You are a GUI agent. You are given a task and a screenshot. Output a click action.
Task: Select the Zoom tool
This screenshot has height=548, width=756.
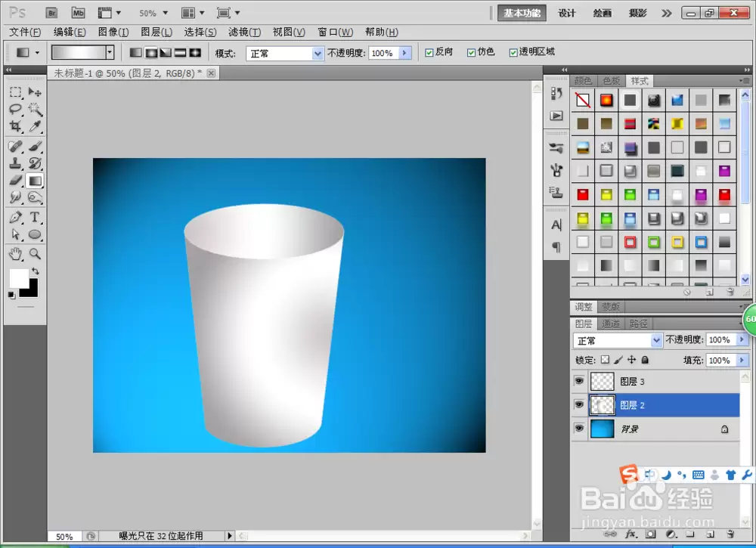(x=35, y=253)
